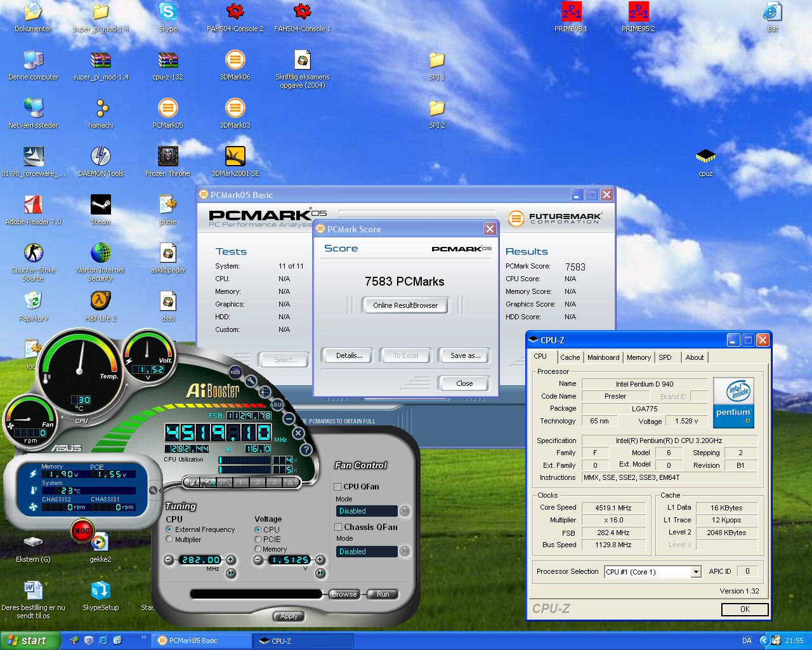Open PRIME95 1 desktop shortcut
The width and height of the screenshot is (812, 650).
[x=571, y=17]
